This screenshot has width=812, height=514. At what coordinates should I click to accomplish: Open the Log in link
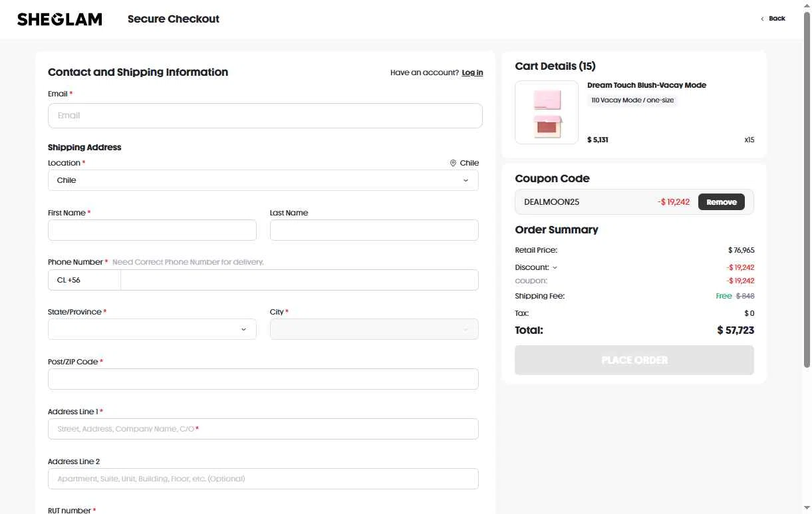(472, 72)
